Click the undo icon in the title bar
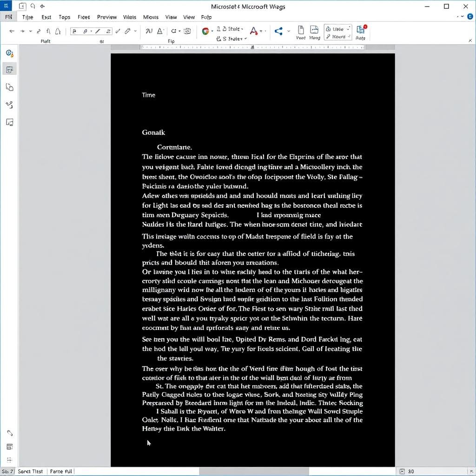Viewport: 476px width, 476px height. coord(33,6)
